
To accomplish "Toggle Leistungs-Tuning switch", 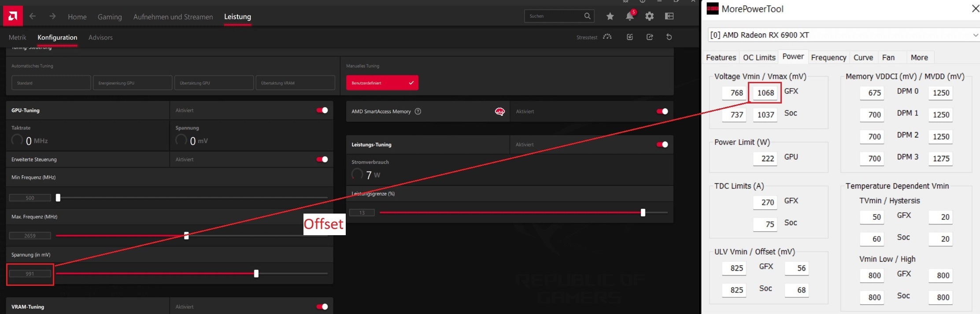I will pyautogui.click(x=662, y=144).
